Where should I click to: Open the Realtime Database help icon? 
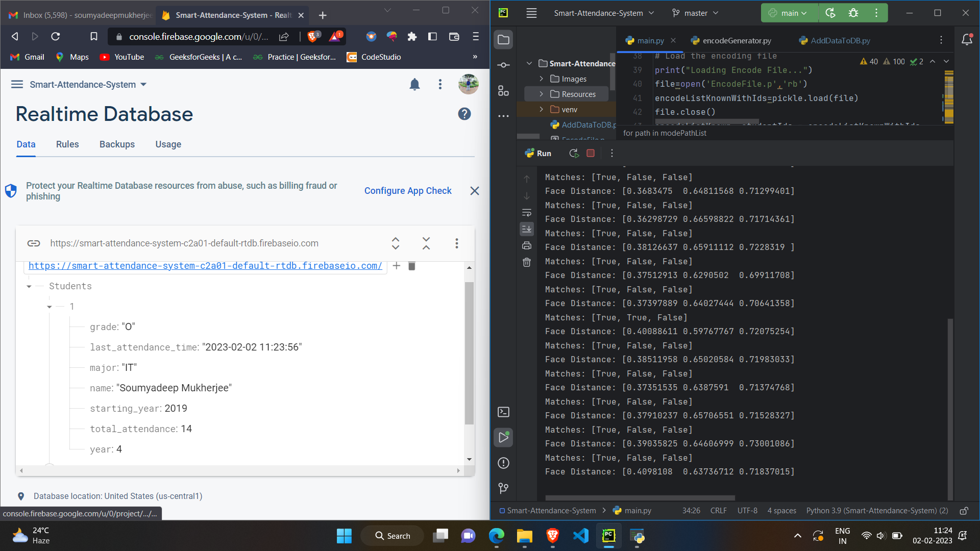(x=464, y=114)
